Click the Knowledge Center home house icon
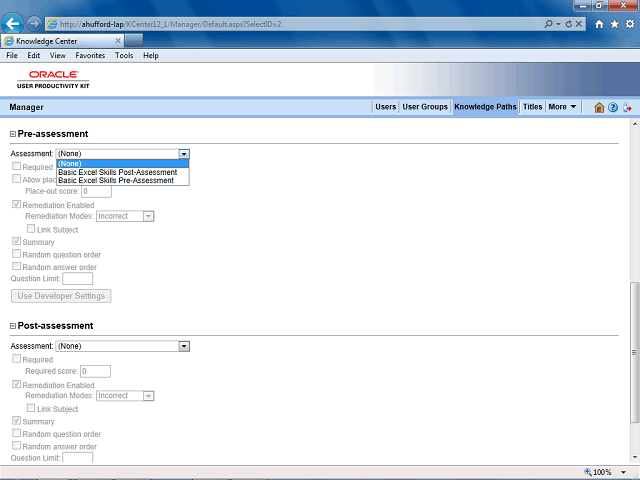Viewport: 640px width, 480px height. pos(599,107)
